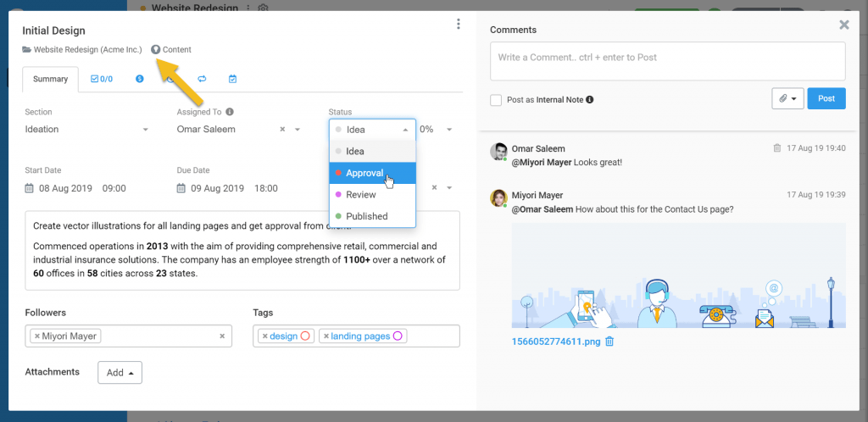Click the design tag's red color circle

(306, 336)
